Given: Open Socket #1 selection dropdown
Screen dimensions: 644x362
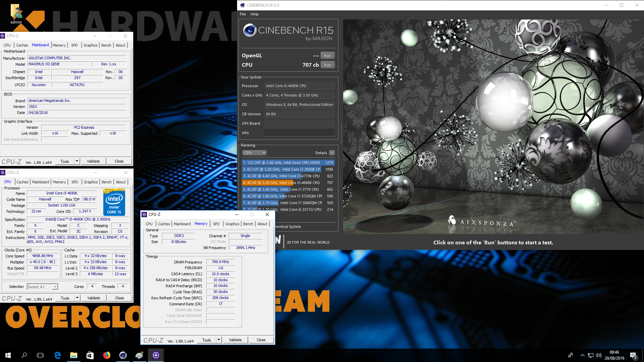Looking at the screenshot, I should pos(42,287).
